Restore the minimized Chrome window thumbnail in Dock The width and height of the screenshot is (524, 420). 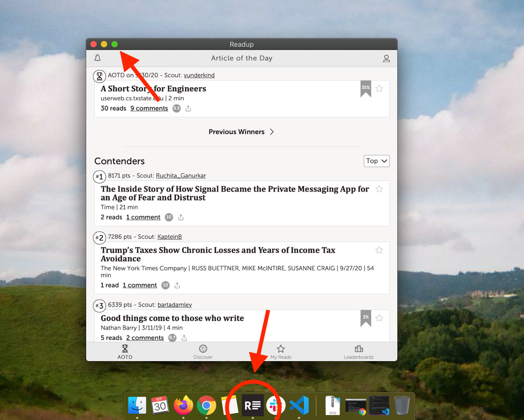coord(355,407)
